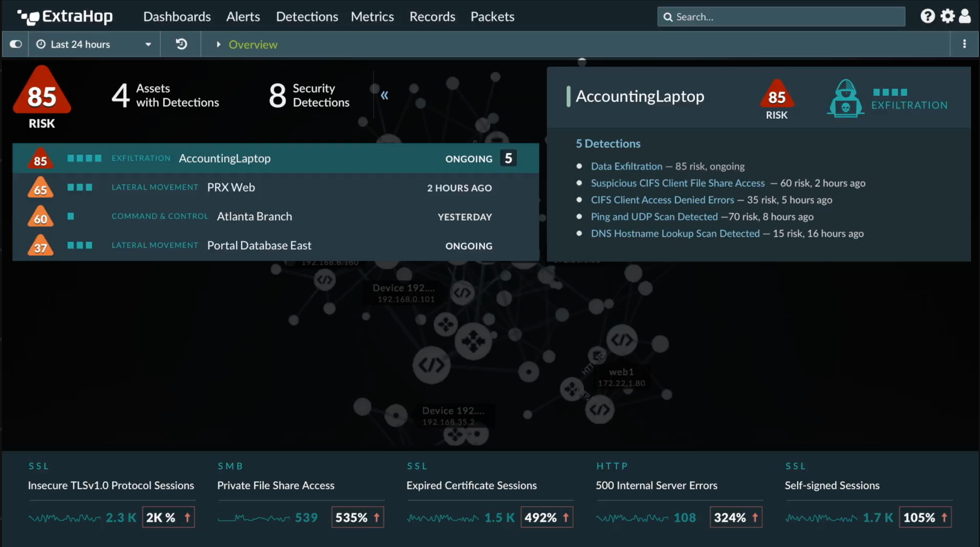This screenshot has width=980, height=547.
Task: Open the Help question mark icon
Action: 927,16
